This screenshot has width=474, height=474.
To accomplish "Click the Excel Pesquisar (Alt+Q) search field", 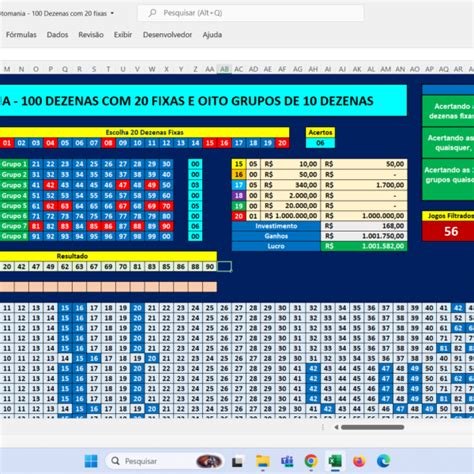I will point(251,13).
